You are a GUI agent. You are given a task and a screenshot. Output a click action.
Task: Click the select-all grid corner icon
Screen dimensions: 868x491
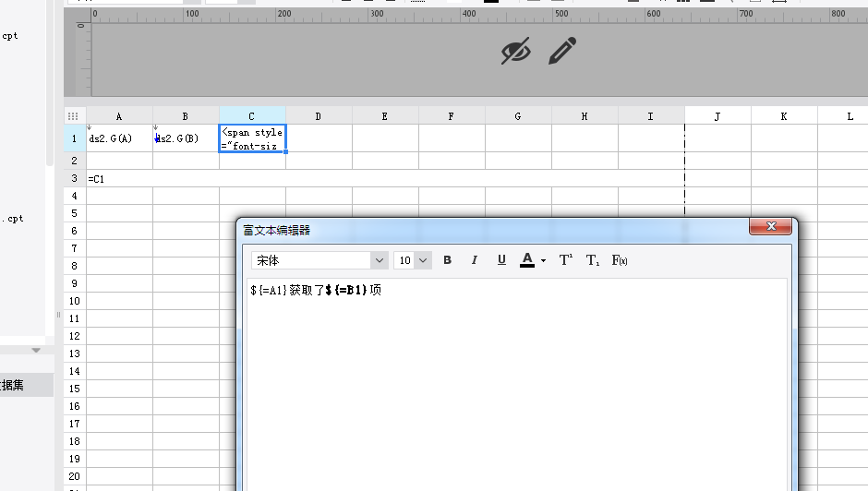[73, 116]
